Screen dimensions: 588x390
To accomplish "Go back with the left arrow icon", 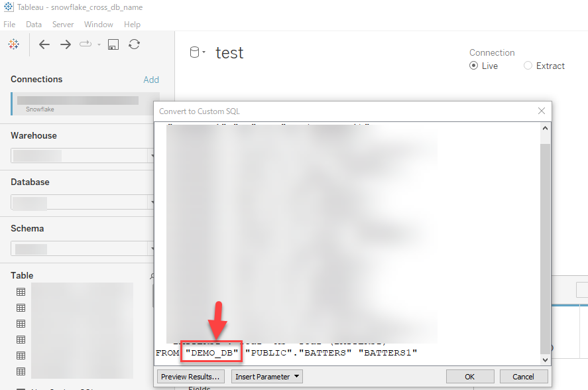I will pos(44,44).
